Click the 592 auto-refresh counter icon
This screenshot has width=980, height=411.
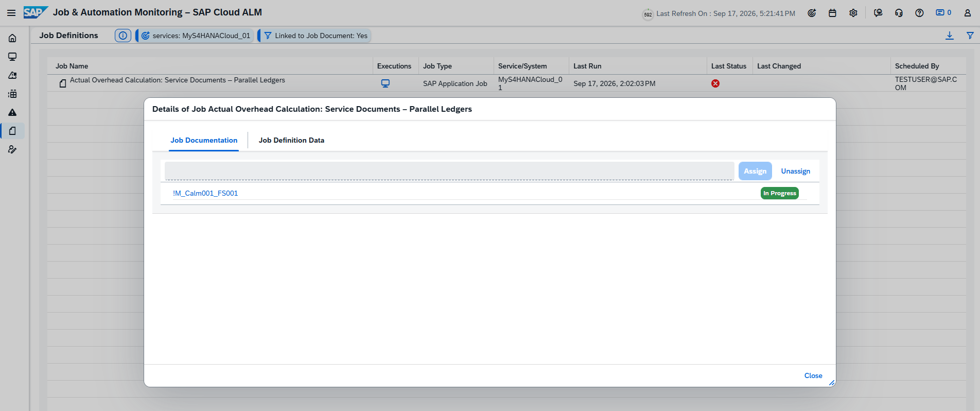tap(647, 14)
